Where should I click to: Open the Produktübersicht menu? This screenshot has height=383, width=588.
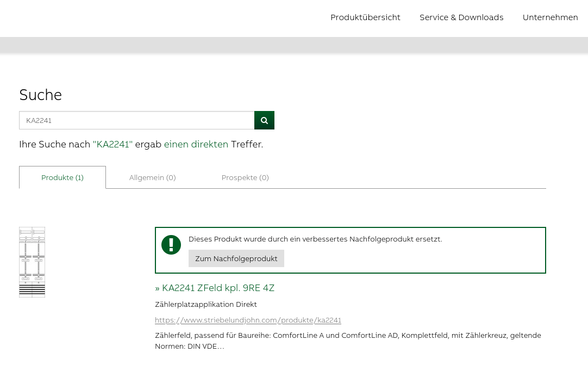point(365,17)
